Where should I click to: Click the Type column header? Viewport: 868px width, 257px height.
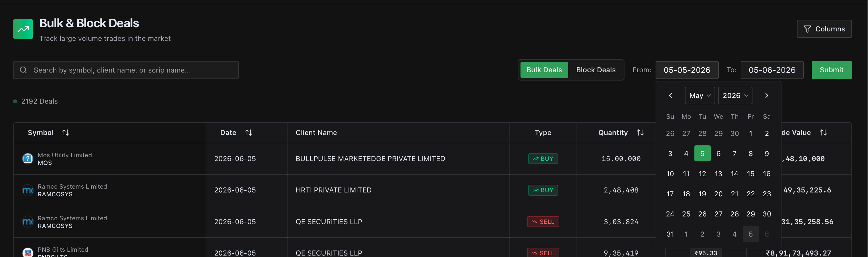(543, 133)
